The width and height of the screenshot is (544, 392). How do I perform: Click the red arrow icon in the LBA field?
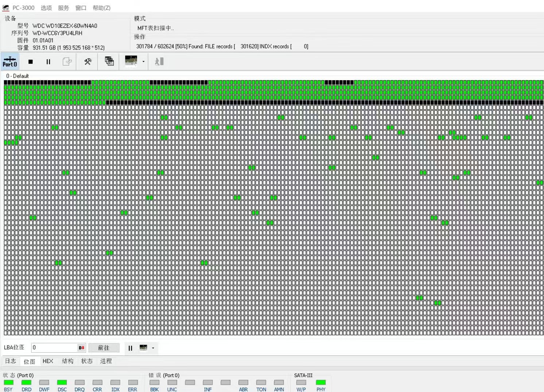[x=81, y=348]
